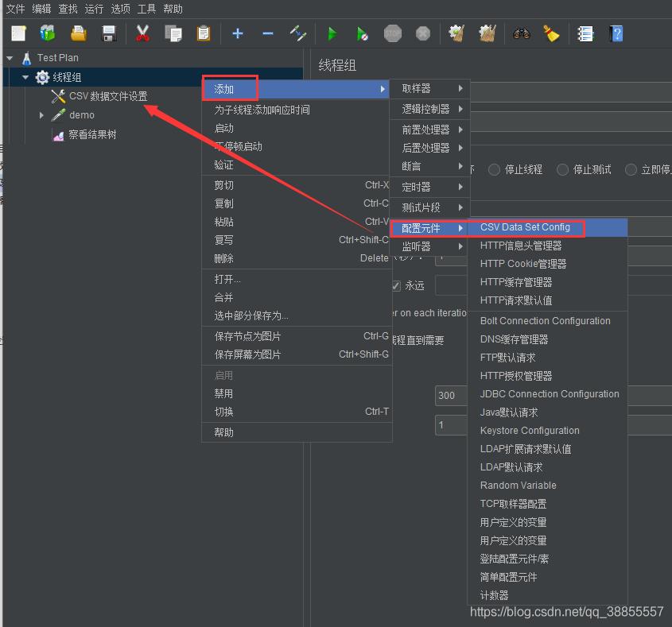Toggle the 永远 checkbox
The height and width of the screenshot is (627, 672).
(396, 285)
